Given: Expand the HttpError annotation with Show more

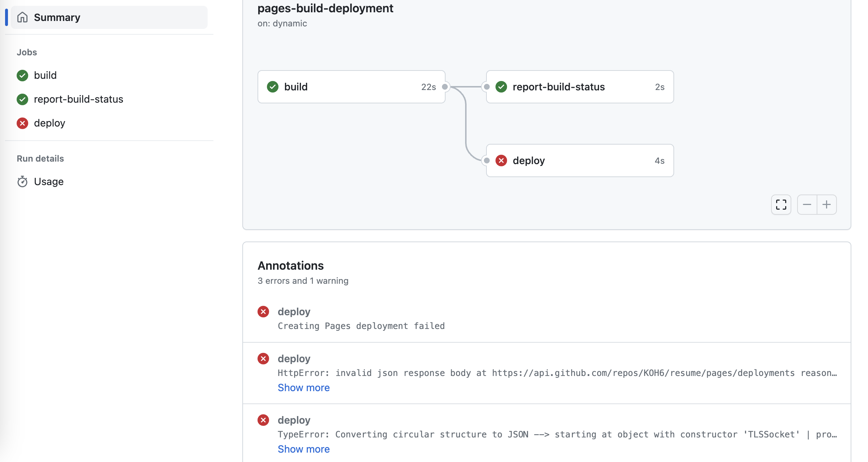Looking at the screenshot, I should (303, 388).
